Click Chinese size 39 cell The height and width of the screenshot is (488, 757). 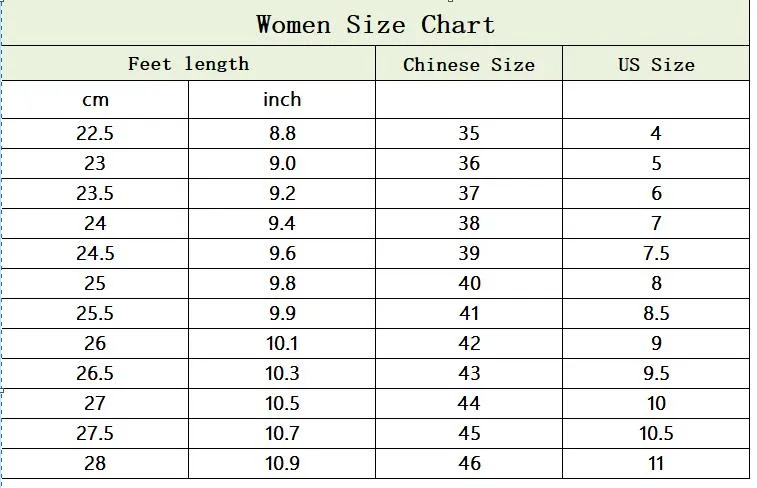469,253
